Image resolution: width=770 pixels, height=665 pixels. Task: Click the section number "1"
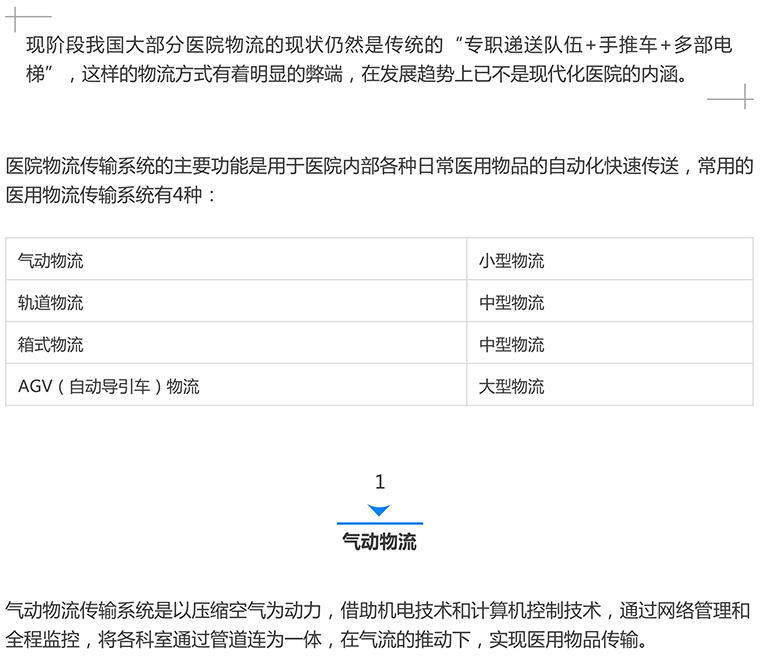[x=379, y=482]
